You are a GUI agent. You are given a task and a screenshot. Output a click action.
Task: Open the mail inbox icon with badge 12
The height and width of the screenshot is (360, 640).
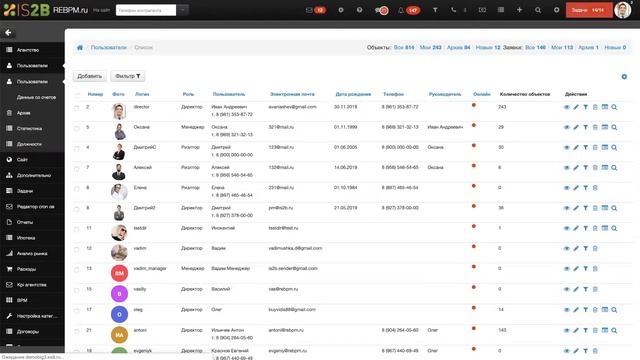[315, 10]
